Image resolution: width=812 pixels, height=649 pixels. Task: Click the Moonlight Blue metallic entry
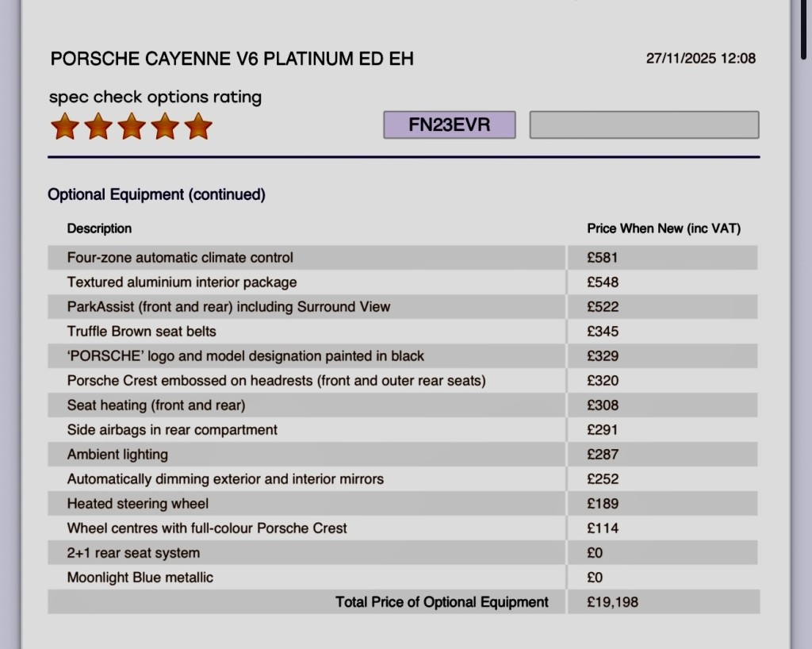click(x=140, y=578)
